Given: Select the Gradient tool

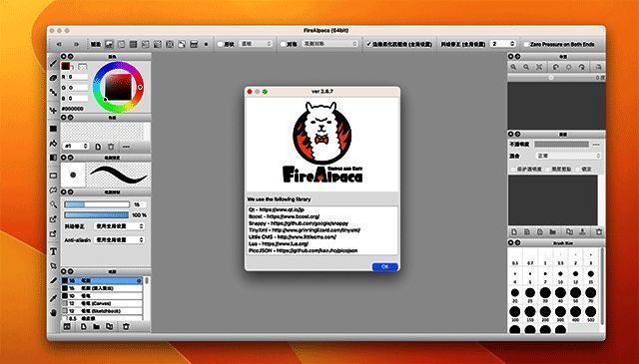Looking at the screenshot, I should [x=53, y=158].
